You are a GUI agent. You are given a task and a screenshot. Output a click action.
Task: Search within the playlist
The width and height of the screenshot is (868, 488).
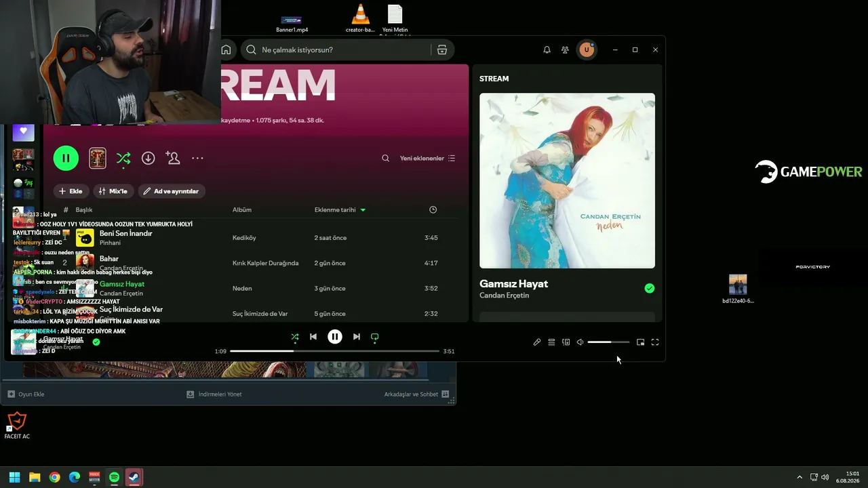click(x=385, y=158)
